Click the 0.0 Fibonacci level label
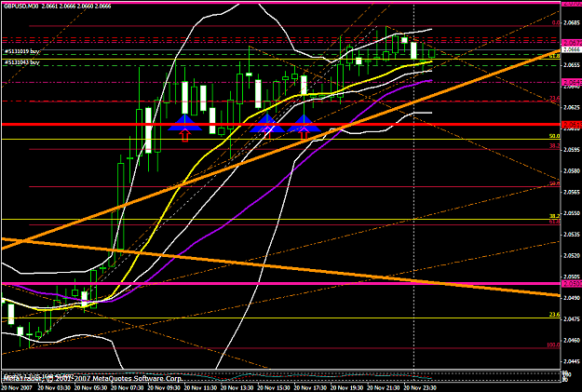Image resolution: width=582 pixels, height=392 pixels. 556,22
